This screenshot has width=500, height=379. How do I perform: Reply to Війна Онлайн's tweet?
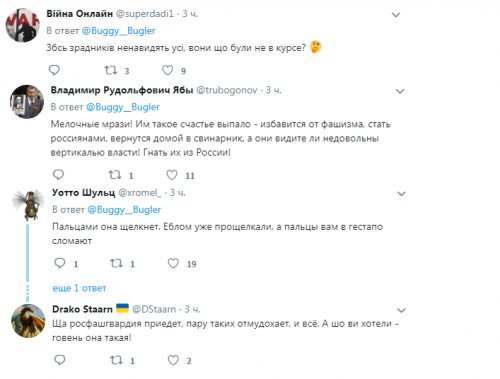[x=54, y=70]
